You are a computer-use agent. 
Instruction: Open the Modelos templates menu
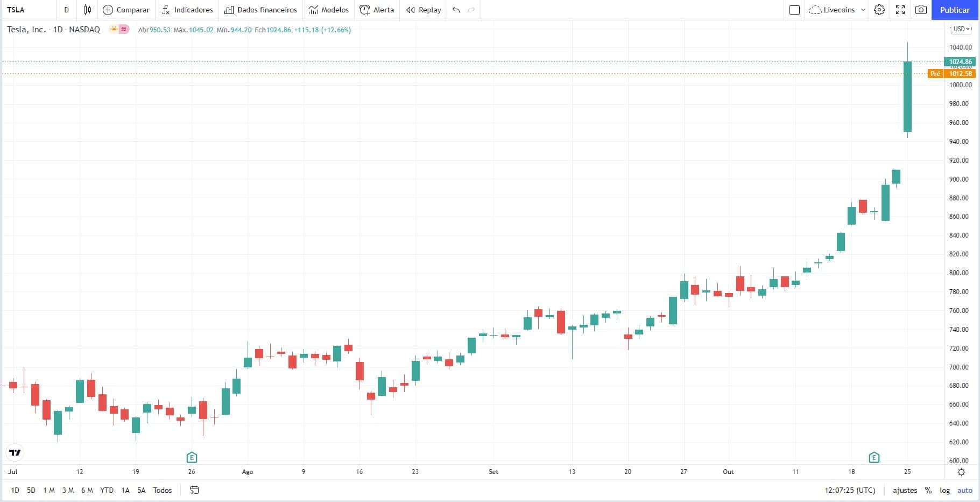tap(329, 10)
